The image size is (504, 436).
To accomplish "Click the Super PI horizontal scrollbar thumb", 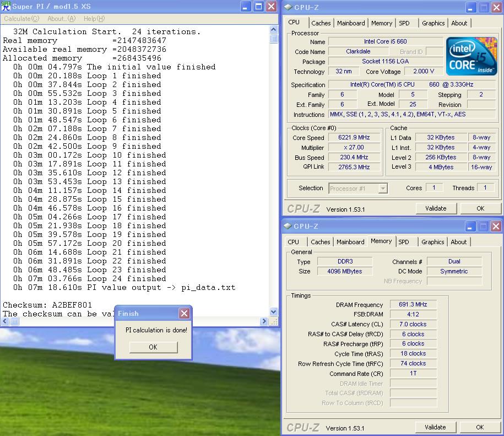I will pyautogui.click(x=15, y=321).
